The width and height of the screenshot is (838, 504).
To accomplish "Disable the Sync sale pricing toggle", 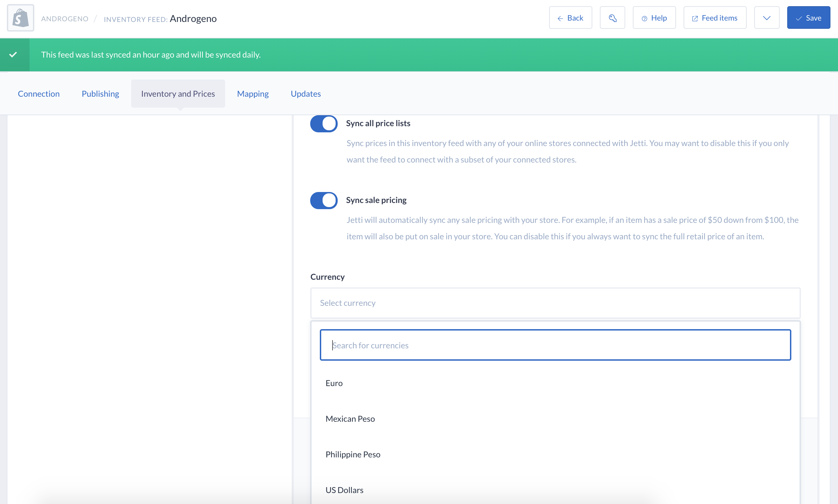I will 324,200.
